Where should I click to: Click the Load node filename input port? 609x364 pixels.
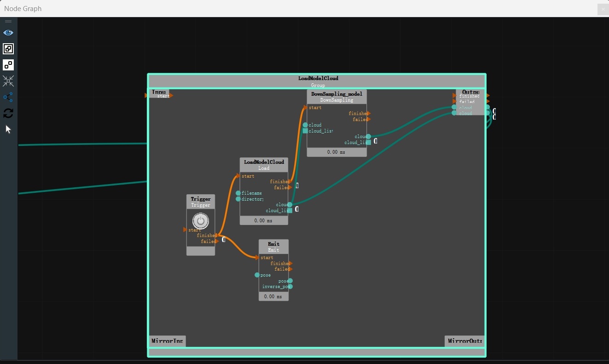(x=238, y=193)
